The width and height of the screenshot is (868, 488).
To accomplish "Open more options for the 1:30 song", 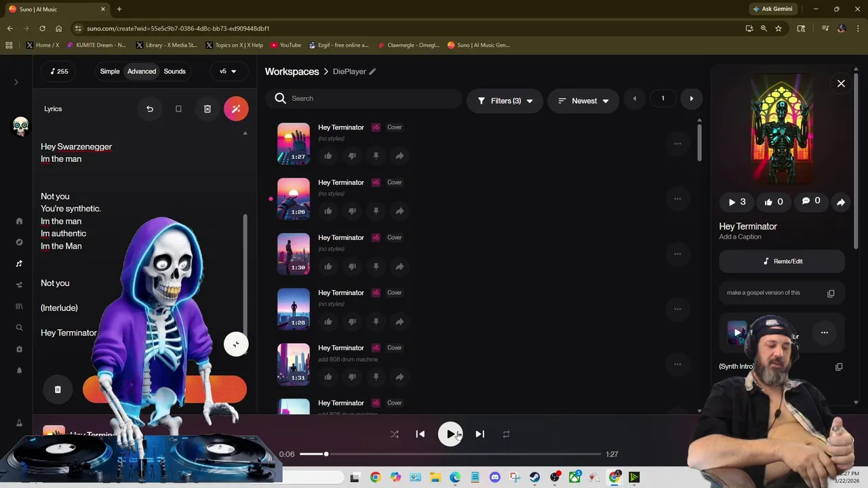I will [x=677, y=254].
